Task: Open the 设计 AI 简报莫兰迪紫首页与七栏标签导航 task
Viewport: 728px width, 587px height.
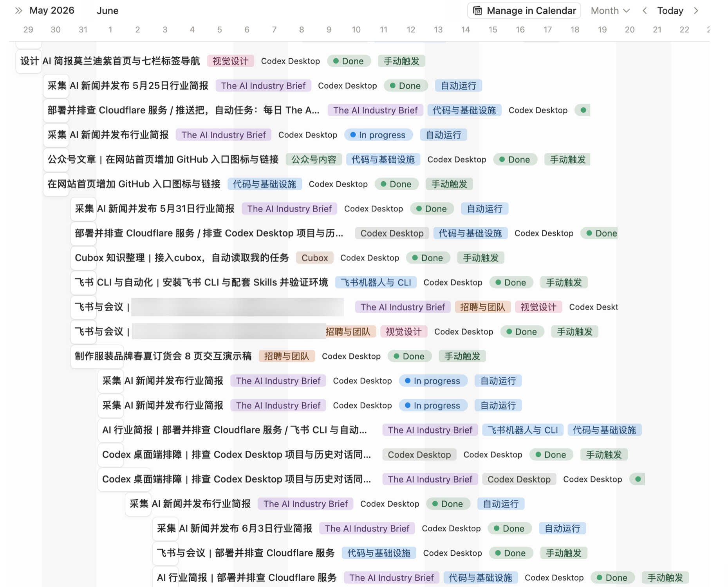Action: pyautogui.click(x=110, y=61)
